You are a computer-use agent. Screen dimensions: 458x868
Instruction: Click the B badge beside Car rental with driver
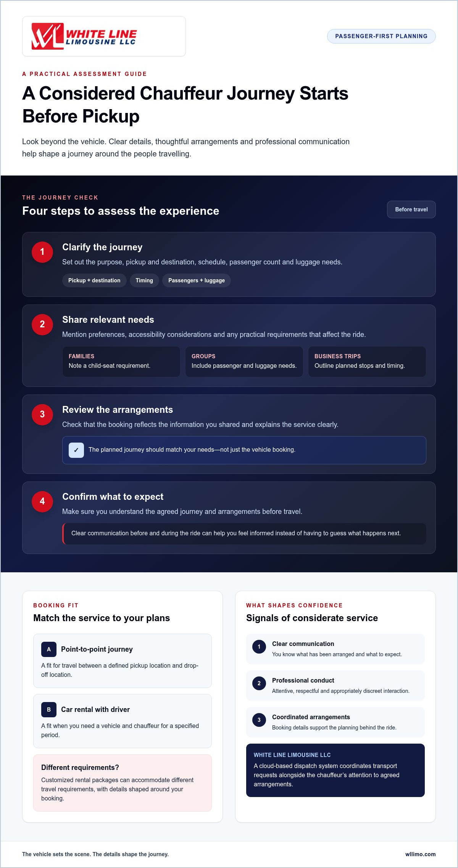pos(49,710)
